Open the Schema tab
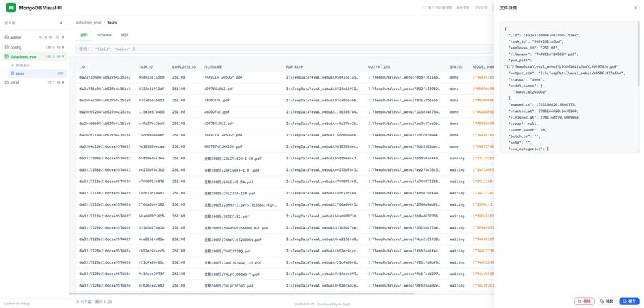Screen dimensions: 644x308 (104, 35)
